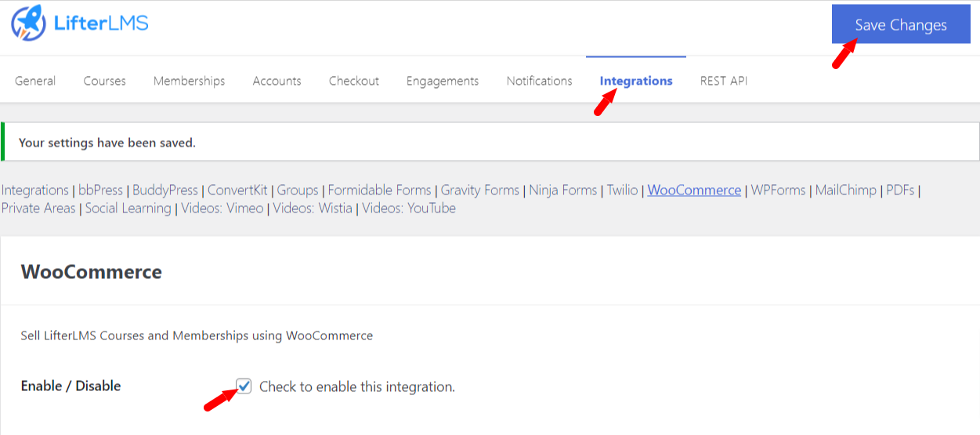The height and width of the screenshot is (435, 980).
Task: Open the Groups integration link
Action: click(x=298, y=190)
